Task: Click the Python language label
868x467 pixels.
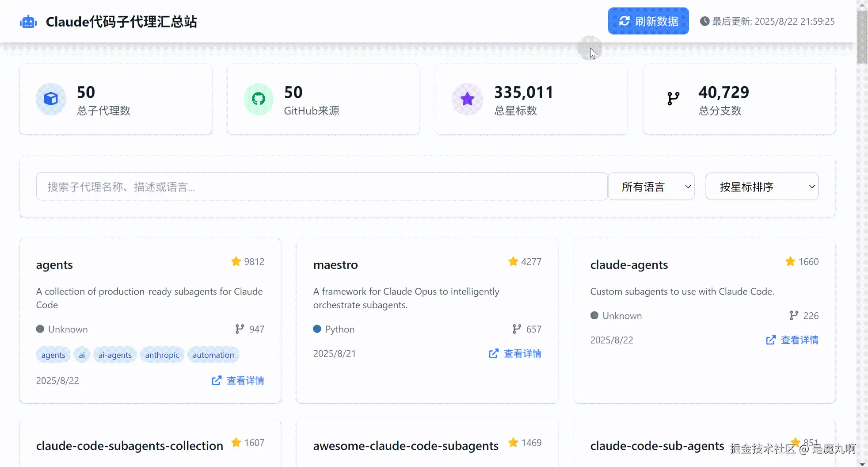Action: click(x=340, y=329)
